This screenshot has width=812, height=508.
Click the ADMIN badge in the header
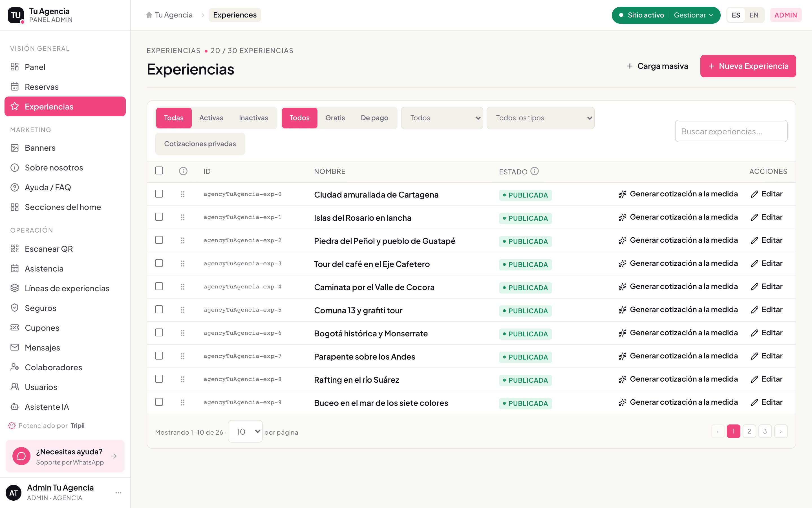click(785, 15)
